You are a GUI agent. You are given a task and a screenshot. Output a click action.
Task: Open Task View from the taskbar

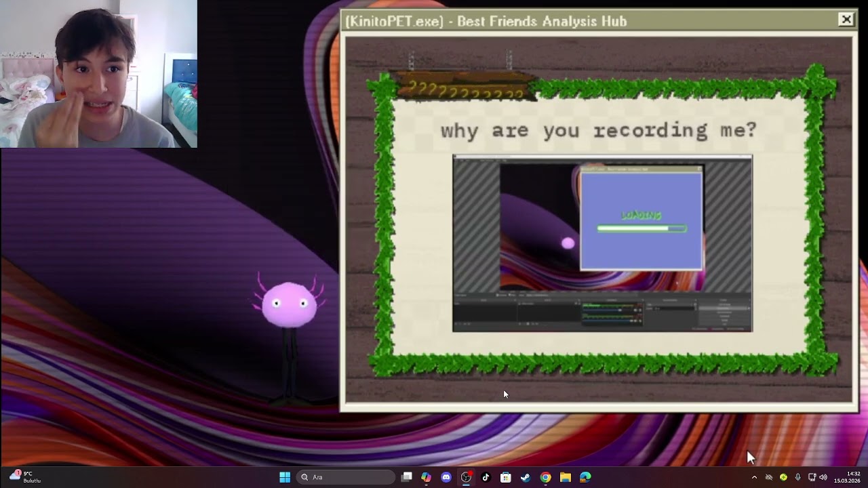(x=406, y=477)
